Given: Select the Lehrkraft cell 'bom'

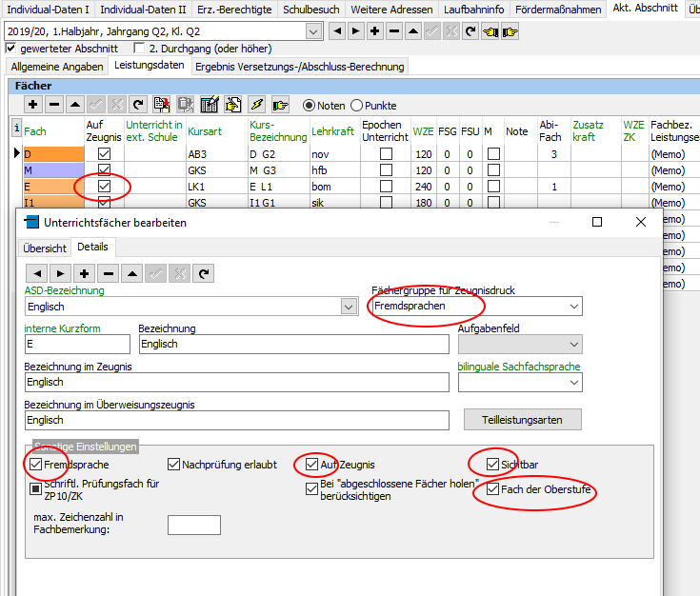Looking at the screenshot, I should (x=335, y=187).
